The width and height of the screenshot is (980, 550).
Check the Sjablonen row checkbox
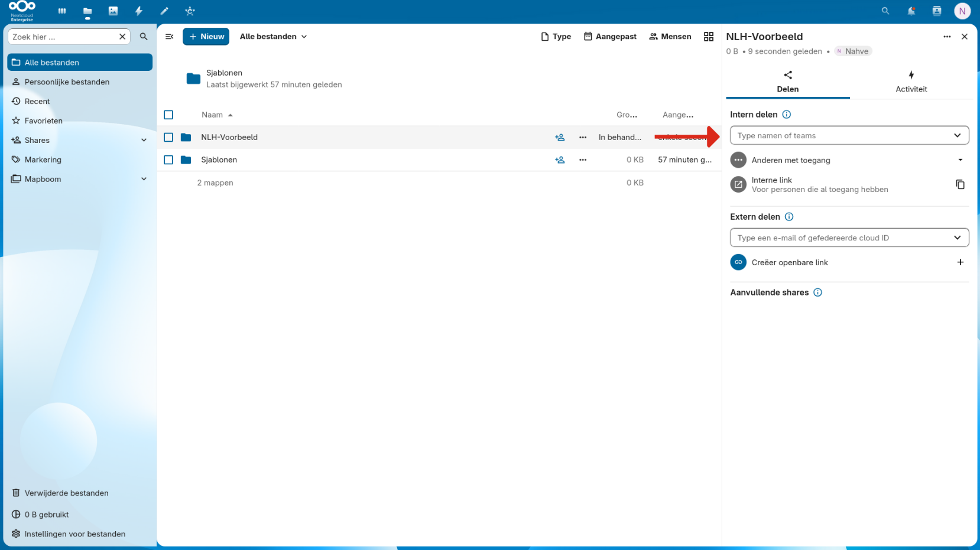(x=168, y=160)
